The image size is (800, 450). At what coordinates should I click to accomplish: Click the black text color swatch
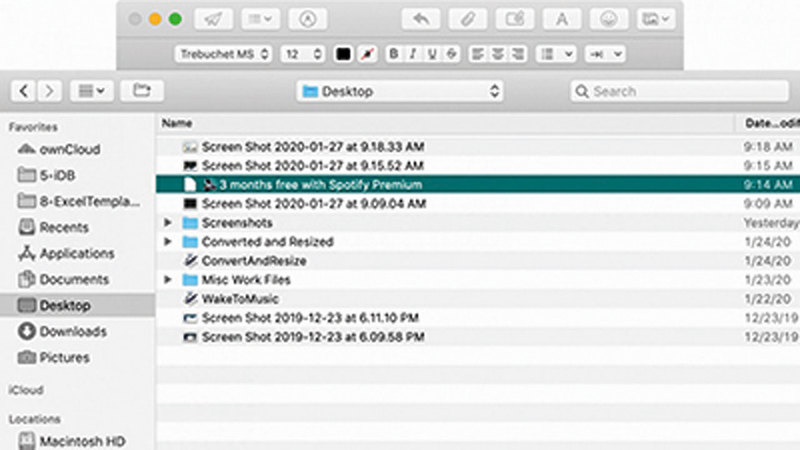tap(343, 53)
